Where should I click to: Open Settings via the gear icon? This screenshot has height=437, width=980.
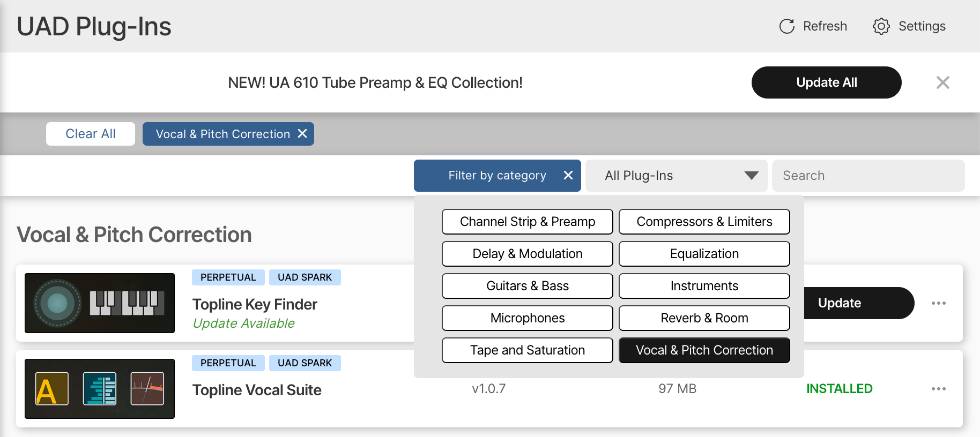point(881,26)
